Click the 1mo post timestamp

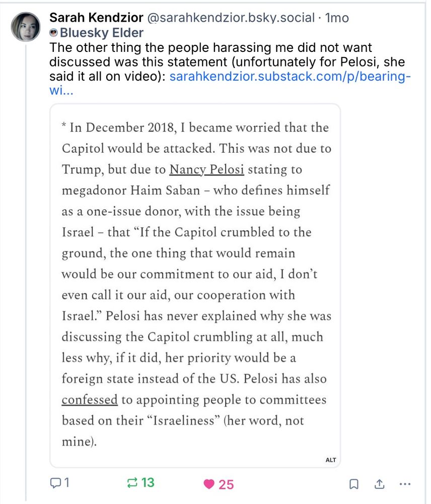[337, 18]
